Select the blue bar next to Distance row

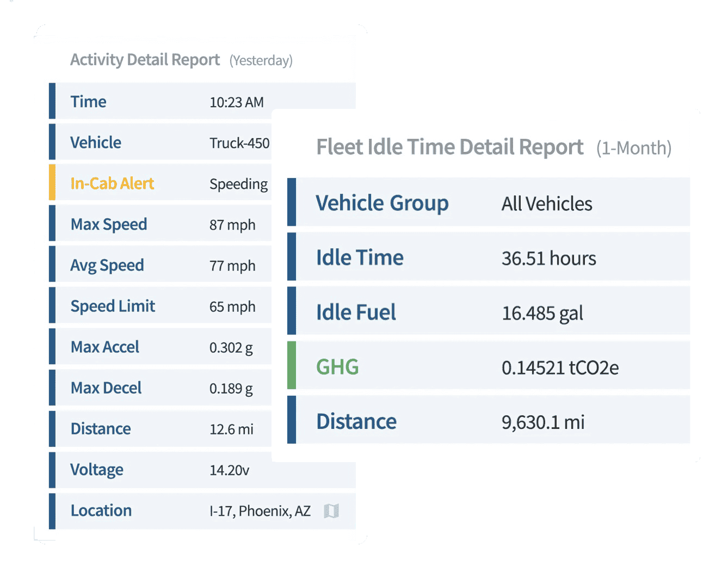pos(53,428)
